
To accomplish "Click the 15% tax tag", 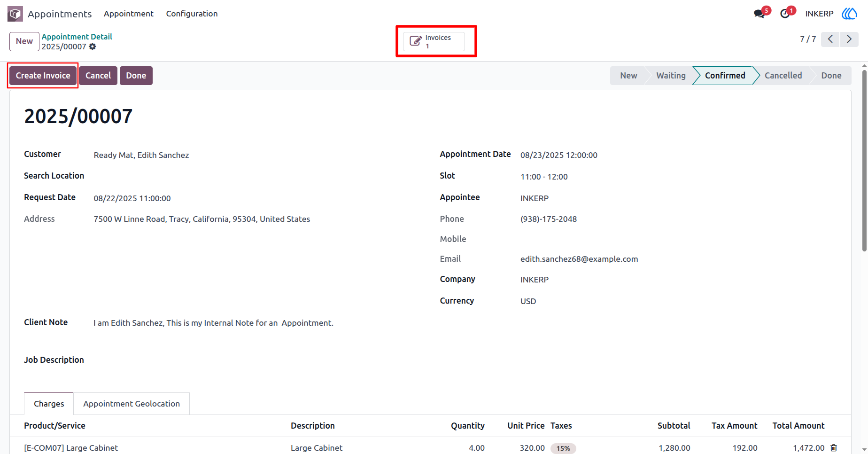I will [x=563, y=448].
